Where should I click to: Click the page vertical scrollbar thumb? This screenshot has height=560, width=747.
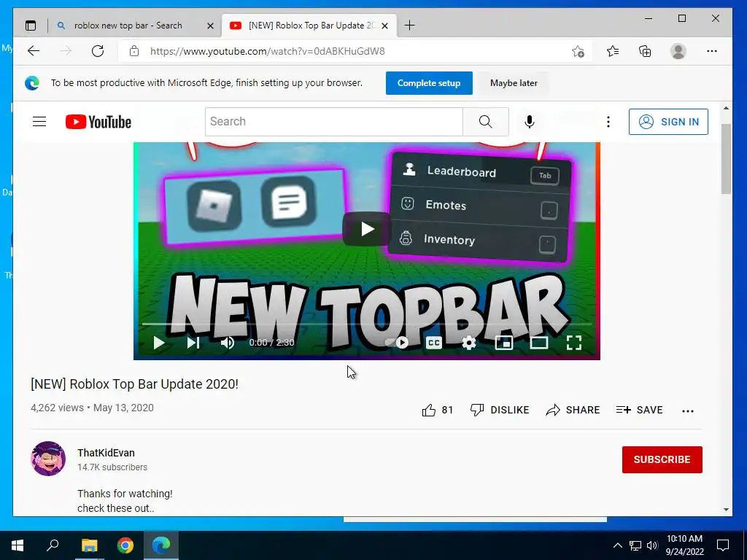click(x=726, y=158)
